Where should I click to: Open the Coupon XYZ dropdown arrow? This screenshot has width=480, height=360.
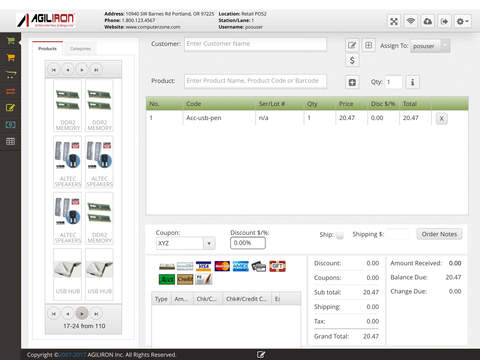point(209,243)
